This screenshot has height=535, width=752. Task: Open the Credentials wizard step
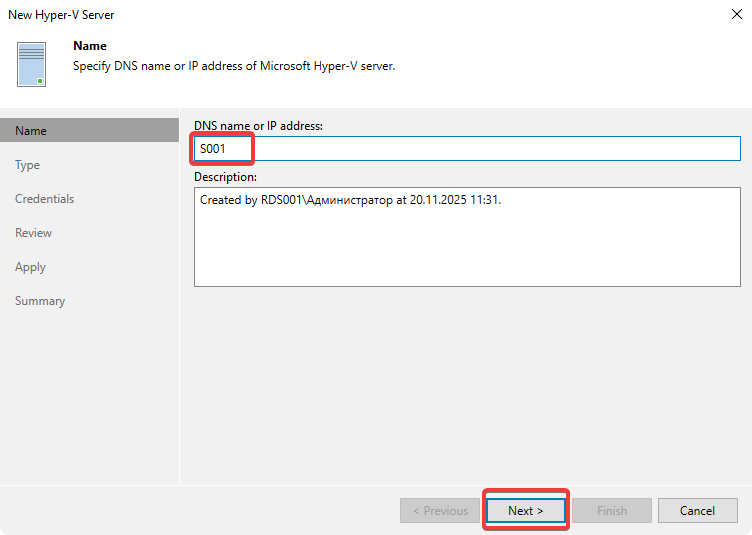pyautogui.click(x=45, y=199)
